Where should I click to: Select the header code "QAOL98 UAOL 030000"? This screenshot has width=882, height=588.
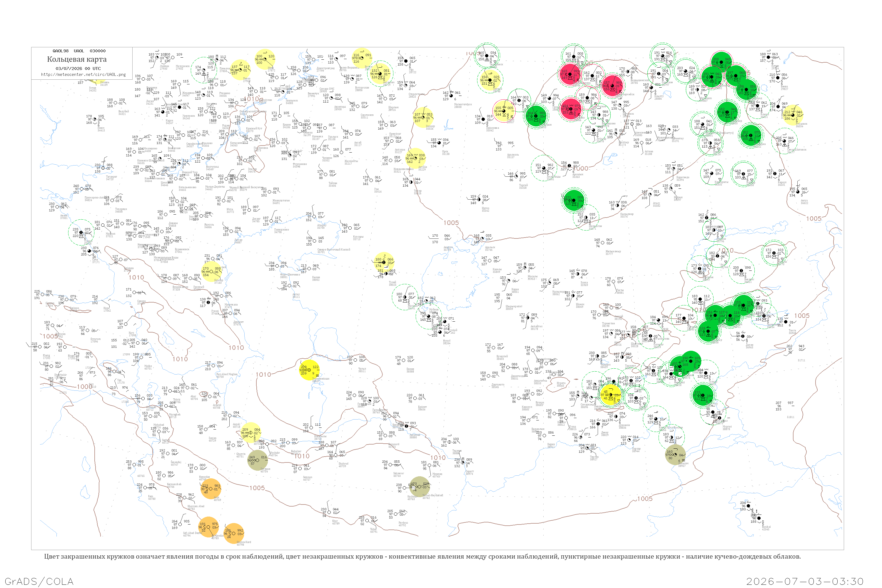[79, 51]
